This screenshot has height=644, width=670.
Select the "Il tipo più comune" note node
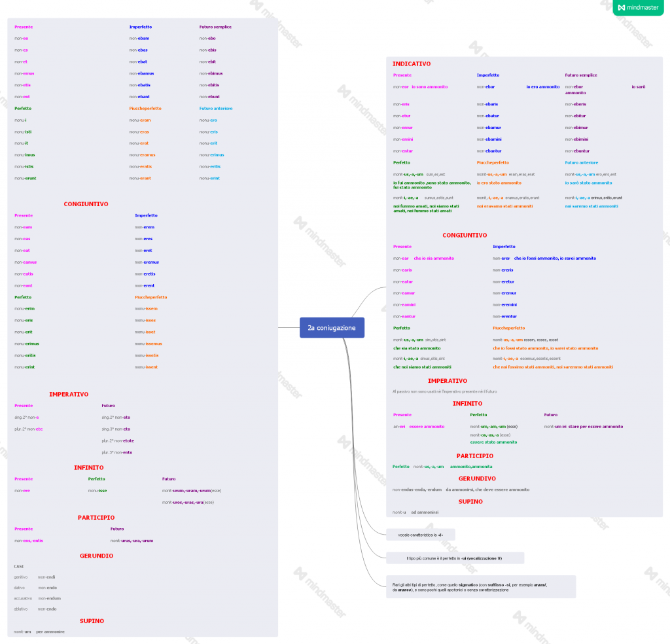[x=455, y=558]
